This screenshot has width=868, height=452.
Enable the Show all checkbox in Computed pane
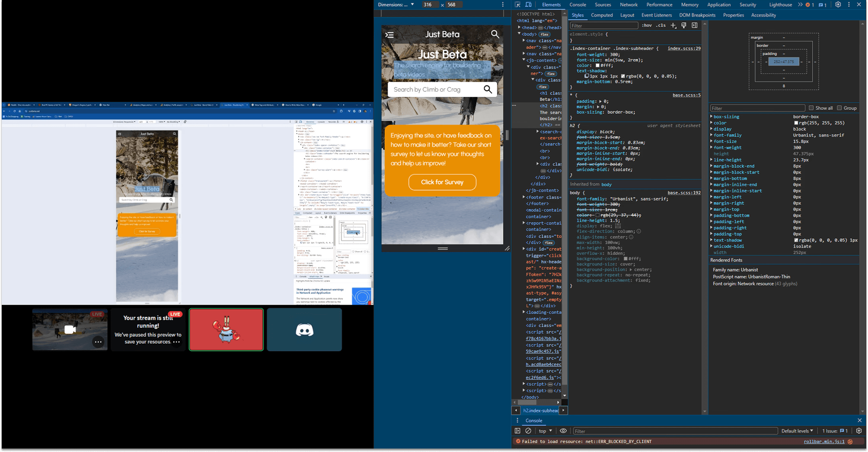811,108
